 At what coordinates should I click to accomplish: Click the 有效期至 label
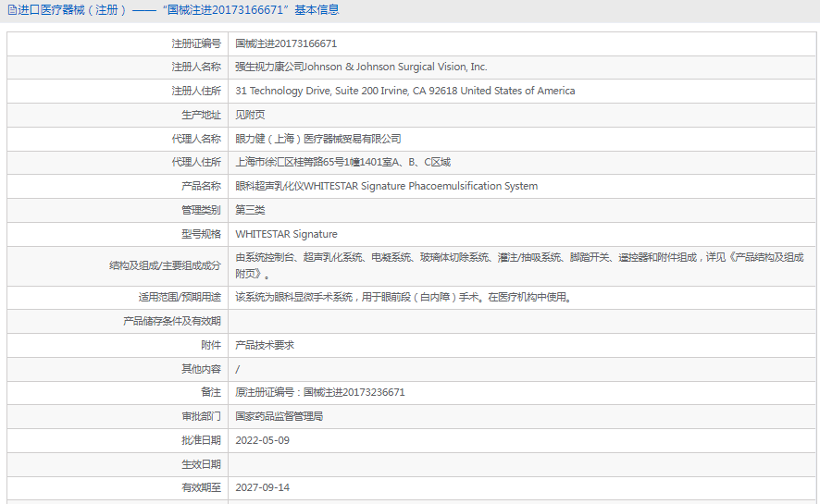tap(202, 487)
